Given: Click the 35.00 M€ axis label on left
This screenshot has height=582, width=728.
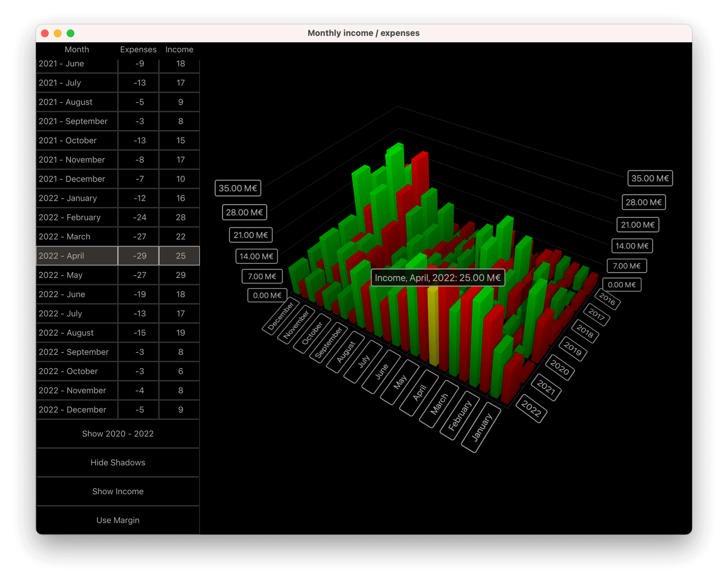Looking at the screenshot, I should 238,188.
